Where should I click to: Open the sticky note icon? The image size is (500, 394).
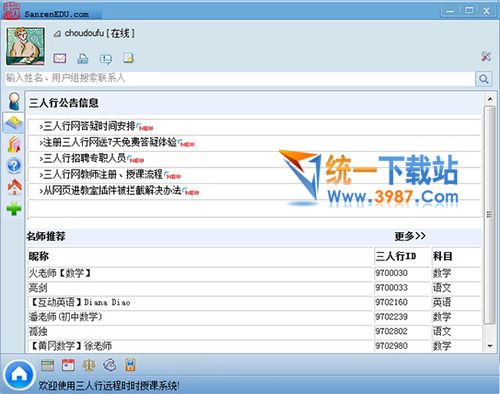[128, 58]
